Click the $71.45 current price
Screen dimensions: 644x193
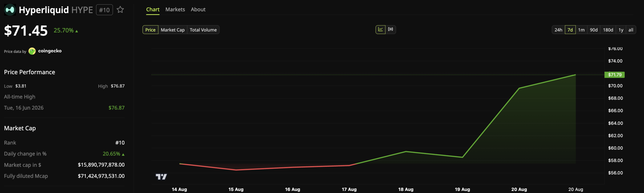(26, 31)
